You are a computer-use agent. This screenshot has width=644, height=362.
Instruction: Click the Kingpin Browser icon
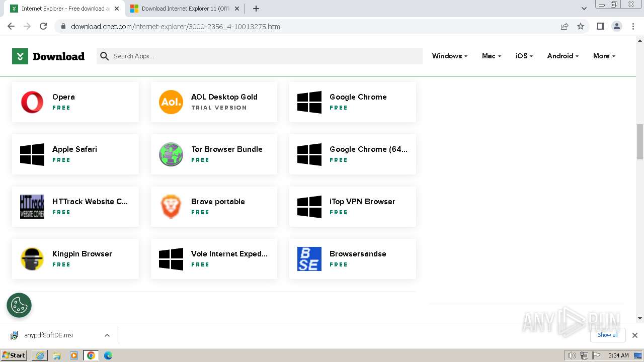[32, 259]
